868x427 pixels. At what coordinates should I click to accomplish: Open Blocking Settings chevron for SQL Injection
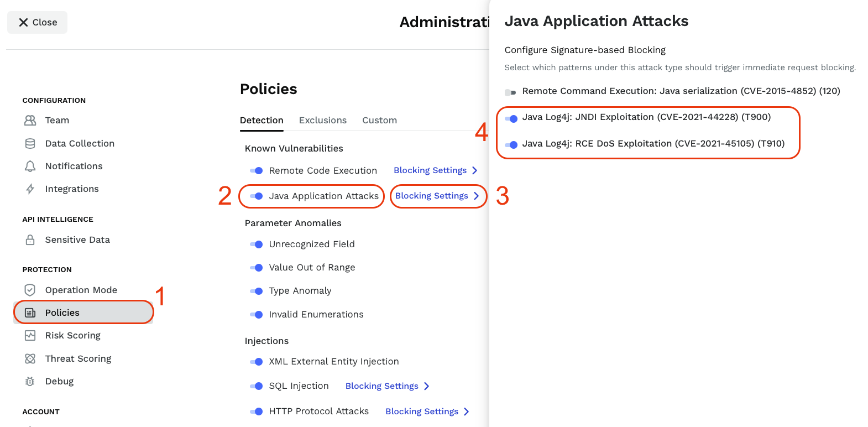(426, 386)
